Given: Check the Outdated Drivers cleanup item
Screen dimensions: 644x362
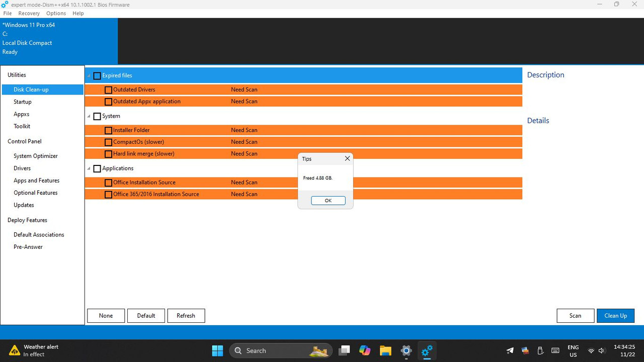Looking at the screenshot, I should [x=108, y=89].
